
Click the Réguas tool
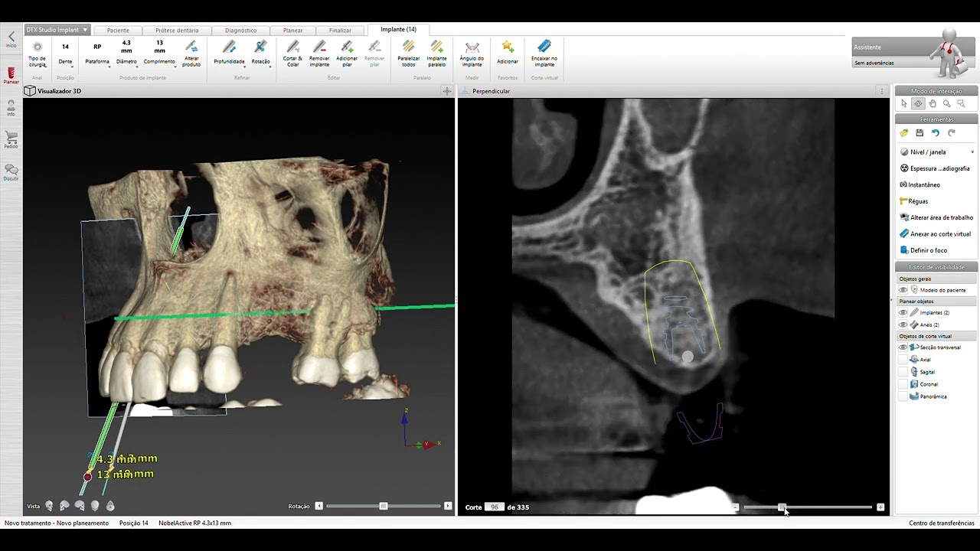(914, 201)
